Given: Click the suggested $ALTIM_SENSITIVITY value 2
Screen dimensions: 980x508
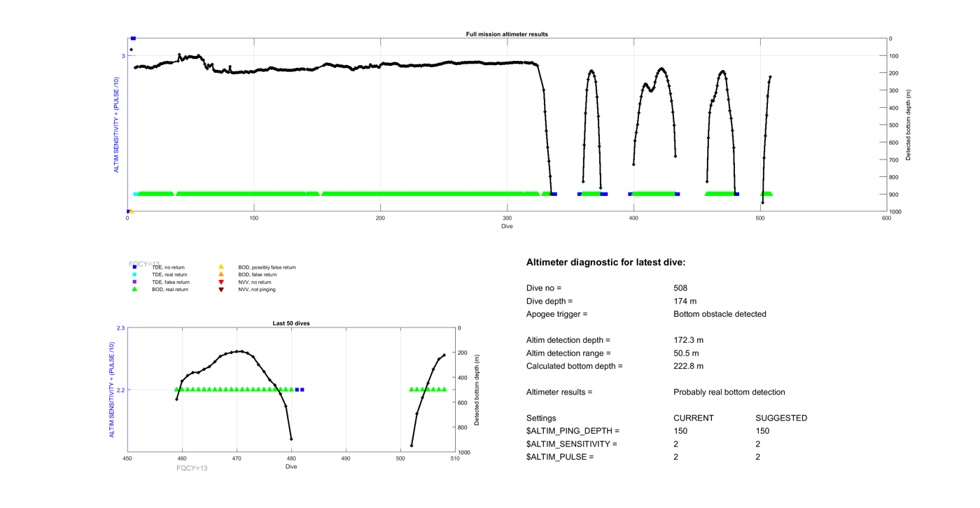Looking at the screenshot, I should 758,444.
